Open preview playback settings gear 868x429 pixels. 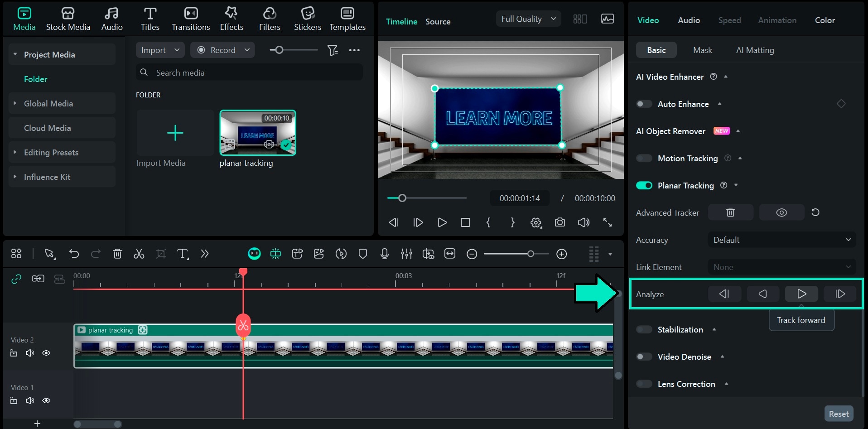click(536, 222)
